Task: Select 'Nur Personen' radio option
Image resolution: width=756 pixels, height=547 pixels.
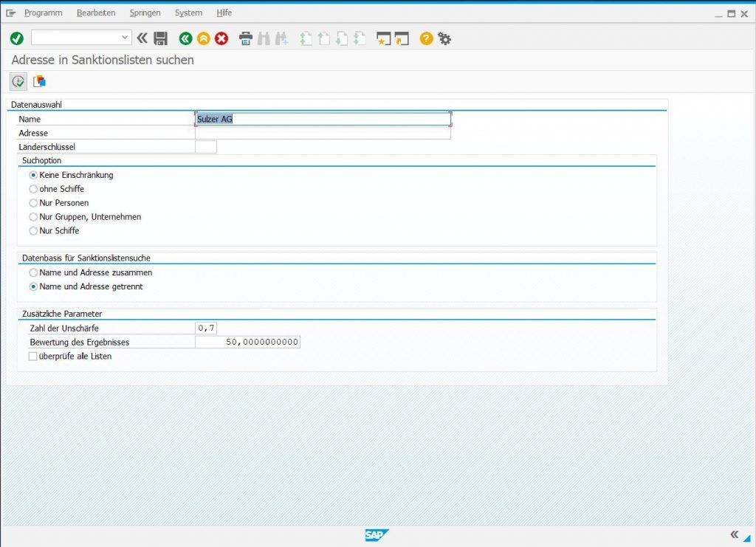Action: 33,203
